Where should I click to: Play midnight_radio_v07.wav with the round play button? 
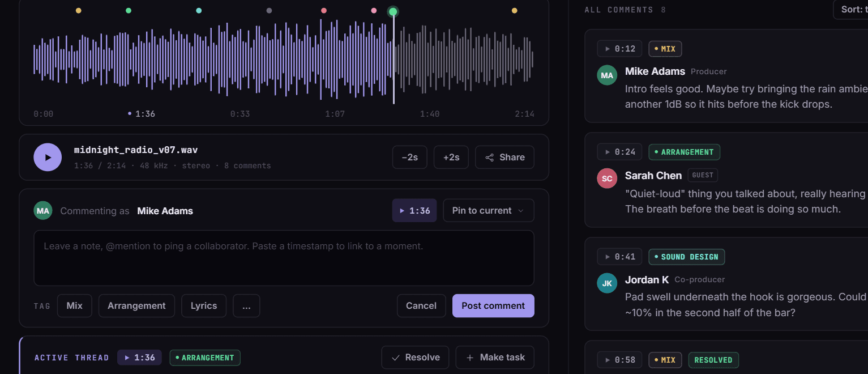[48, 157]
